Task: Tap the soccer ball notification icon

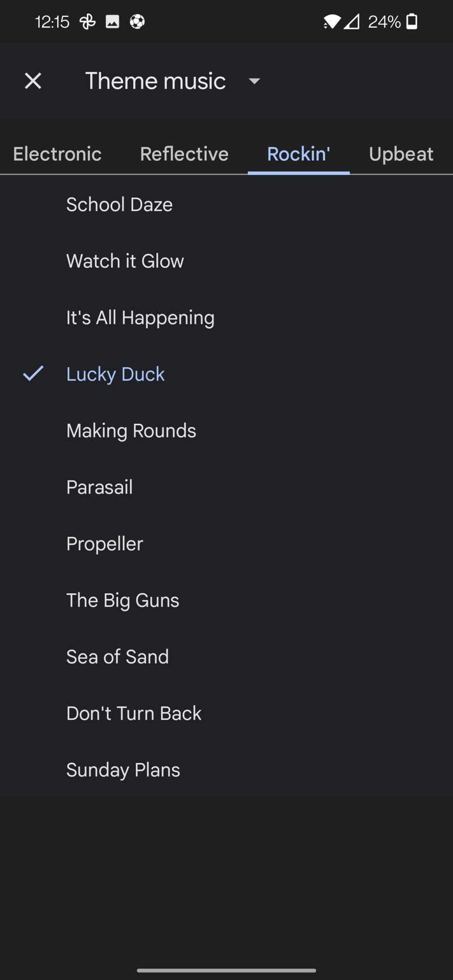Action: tap(137, 21)
